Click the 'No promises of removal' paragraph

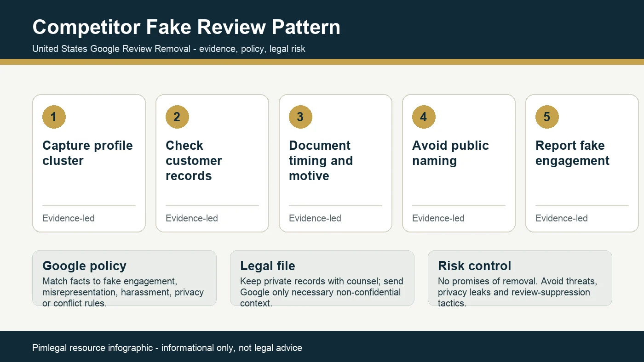point(517,292)
